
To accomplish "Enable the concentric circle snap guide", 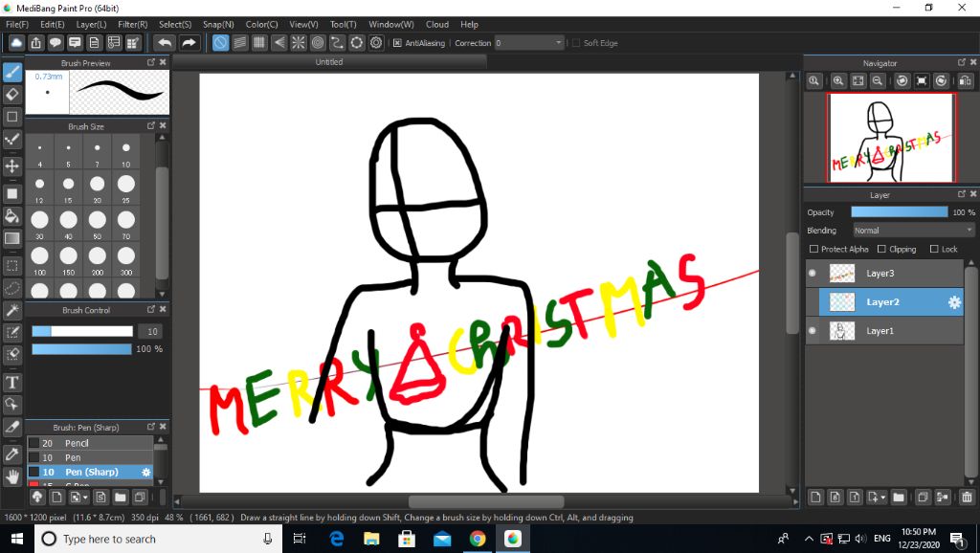I will click(318, 42).
